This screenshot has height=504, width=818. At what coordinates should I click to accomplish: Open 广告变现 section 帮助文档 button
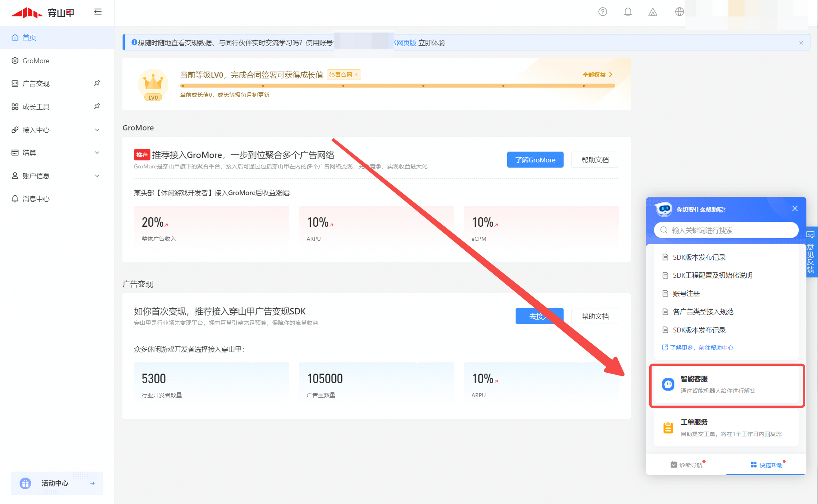[x=595, y=316]
